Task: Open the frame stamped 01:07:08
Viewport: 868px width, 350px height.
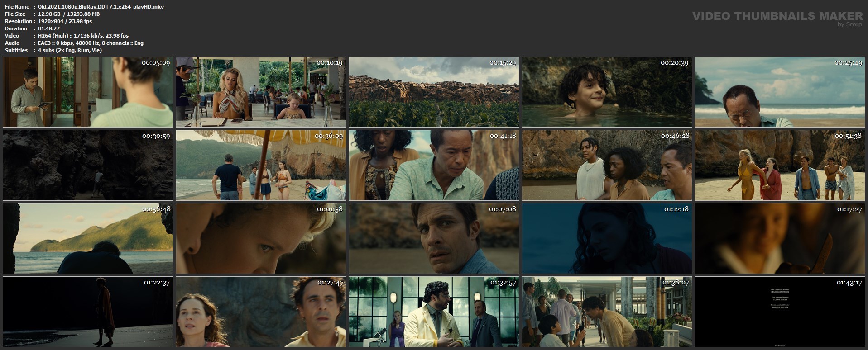Action: (434, 238)
